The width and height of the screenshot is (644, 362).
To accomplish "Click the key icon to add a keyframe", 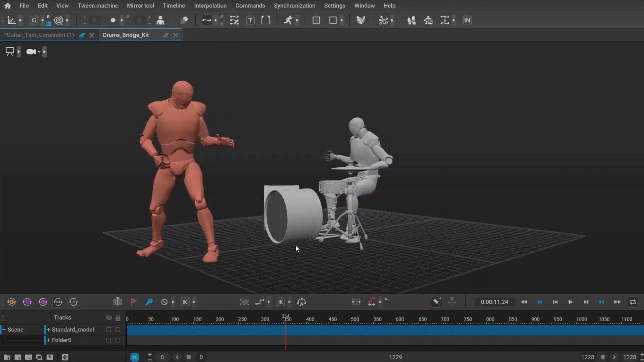I will click(149, 302).
